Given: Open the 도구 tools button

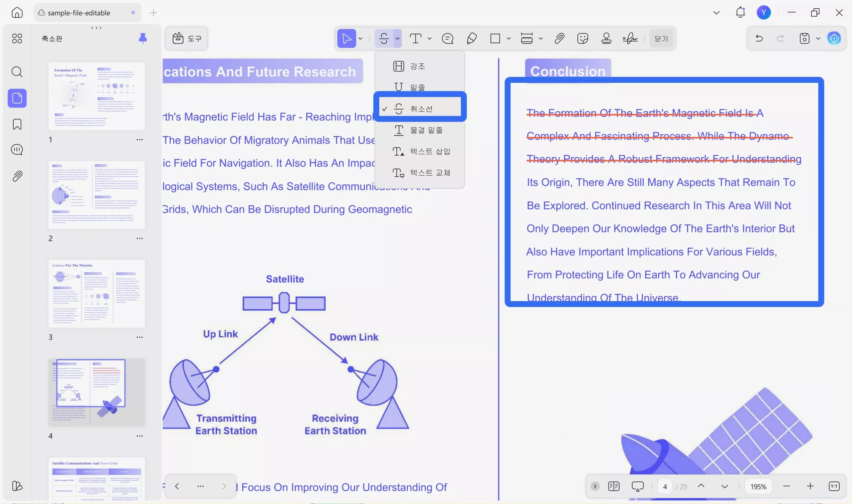Looking at the screenshot, I should [186, 38].
